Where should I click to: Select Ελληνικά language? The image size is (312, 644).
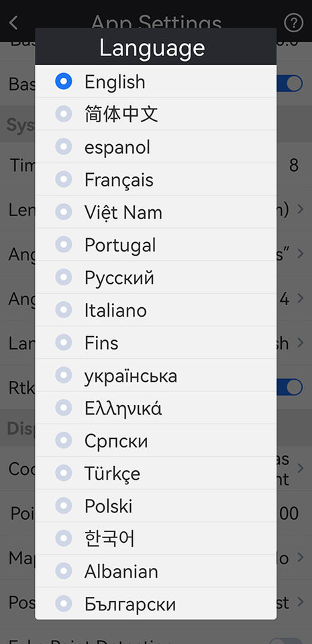156,407
